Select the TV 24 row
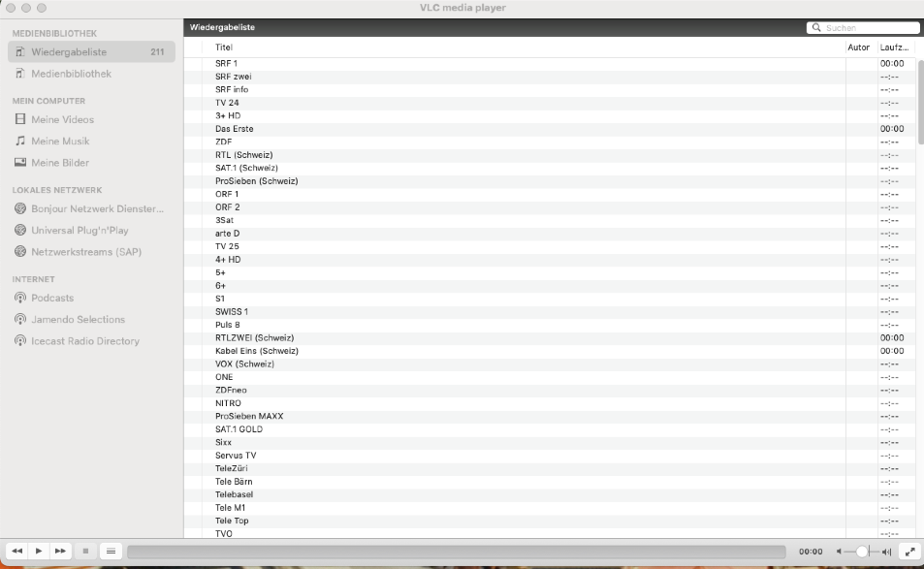Viewport: 924px width, 569px height. [550, 103]
